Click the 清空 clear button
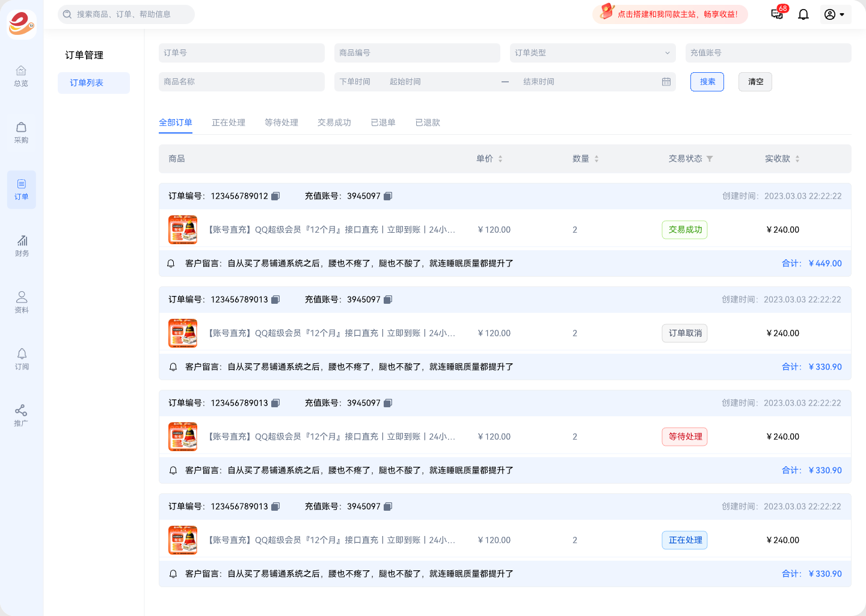This screenshot has width=866, height=616. [x=755, y=82]
